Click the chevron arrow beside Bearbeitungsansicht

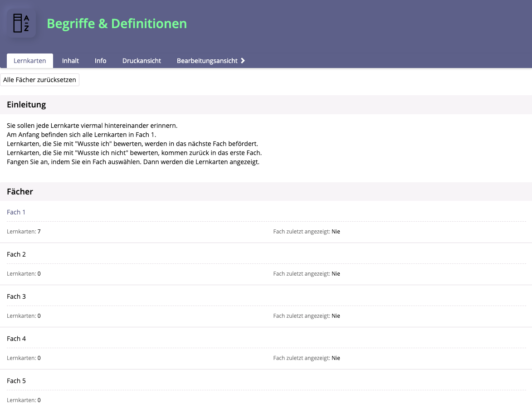[x=243, y=61]
